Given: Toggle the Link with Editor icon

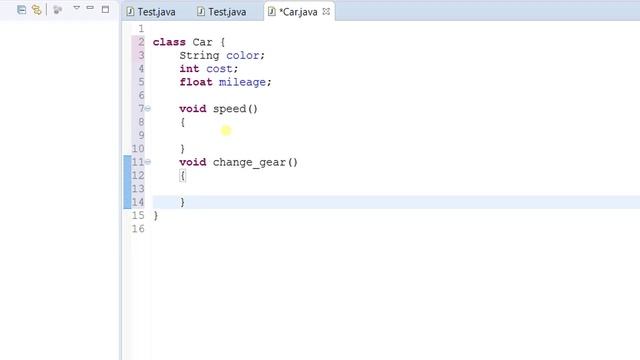Looking at the screenshot, I should tap(36, 9).
